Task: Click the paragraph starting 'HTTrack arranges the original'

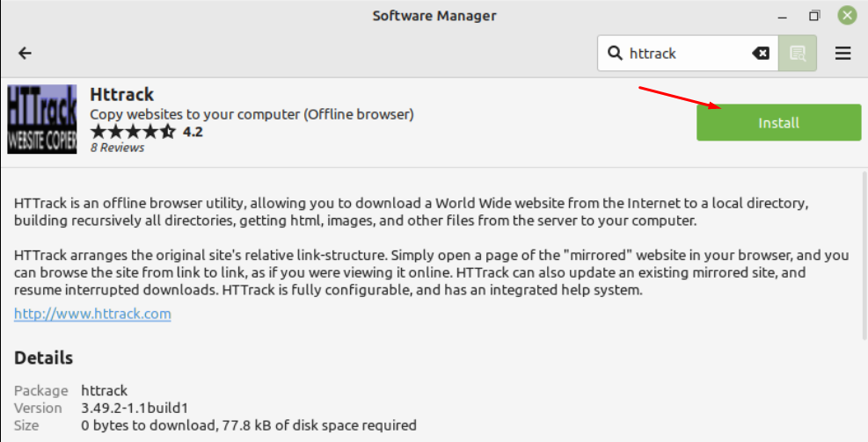Action: (431, 272)
